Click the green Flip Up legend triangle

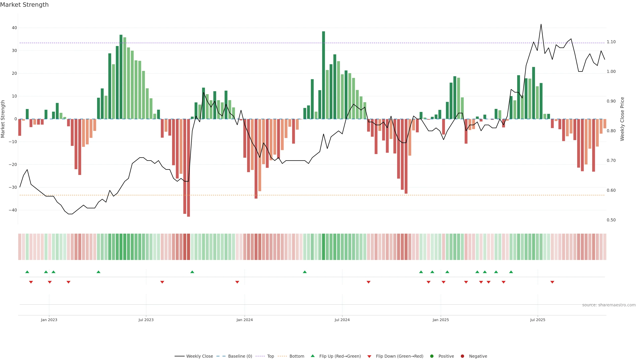click(x=312, y=356)
